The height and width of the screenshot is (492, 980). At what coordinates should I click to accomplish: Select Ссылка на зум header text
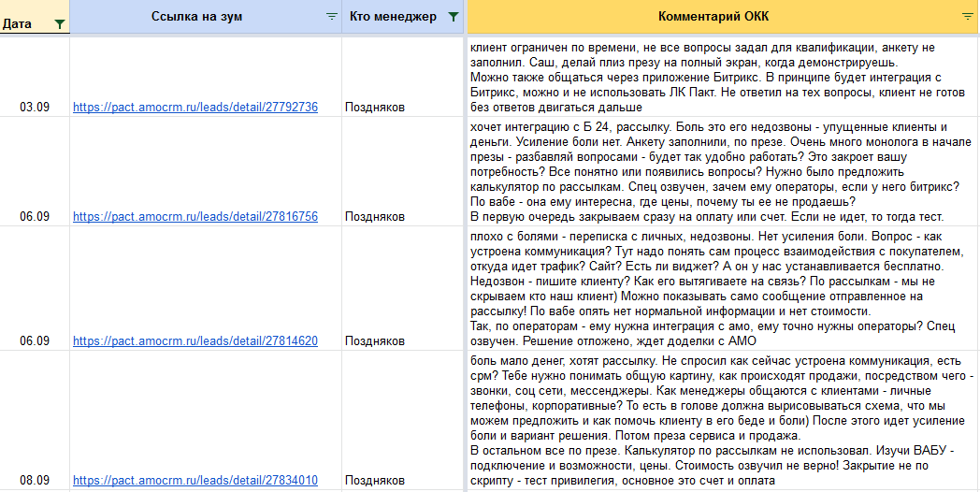[197, 17]
